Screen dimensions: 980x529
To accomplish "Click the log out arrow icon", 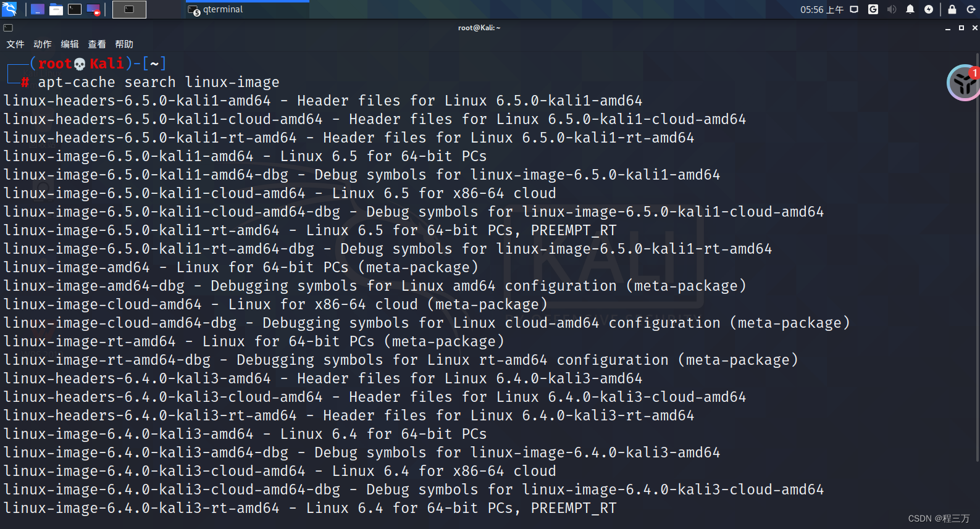I will [971, 9].
